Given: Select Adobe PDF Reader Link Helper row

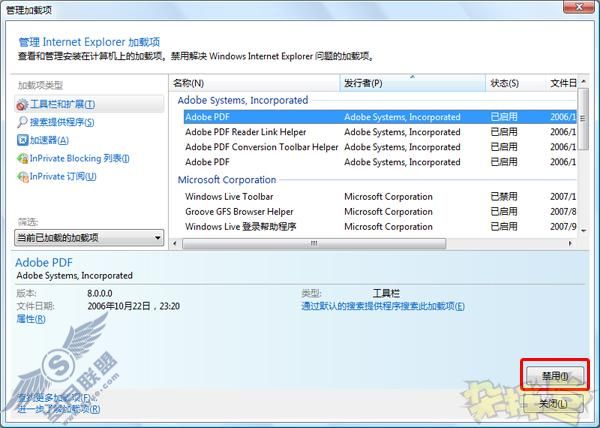Looking at the screenshot, I should 380,132.
